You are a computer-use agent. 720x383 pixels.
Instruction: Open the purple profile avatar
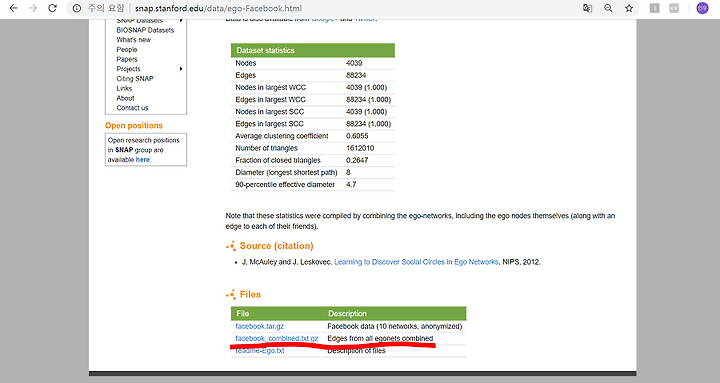point(702,8)
